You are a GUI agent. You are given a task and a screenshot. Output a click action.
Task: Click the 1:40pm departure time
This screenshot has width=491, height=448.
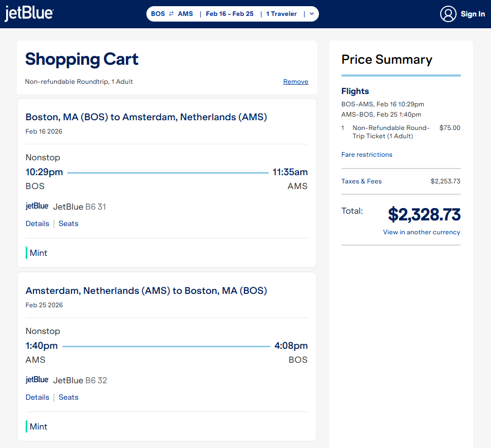[42, 346]
